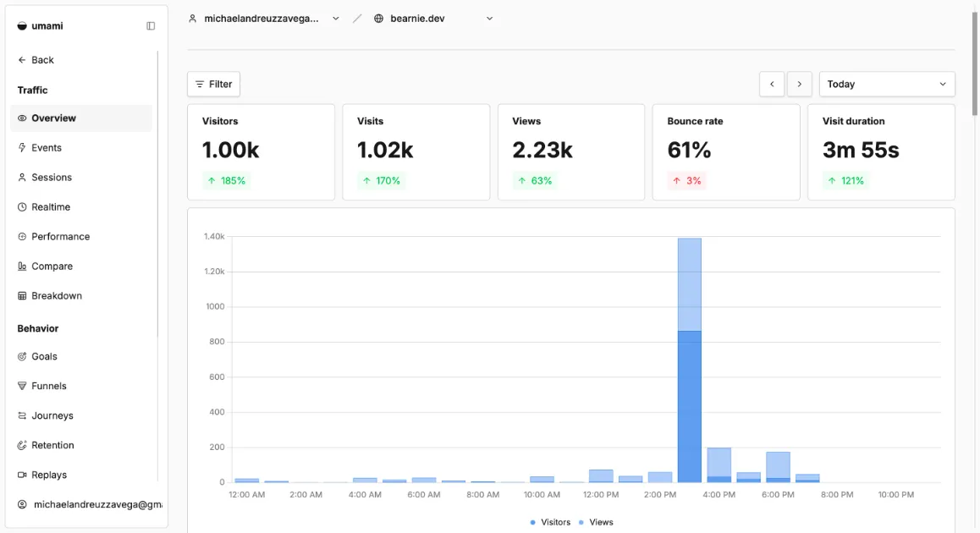Click the Realtime clock icon
Viewport: 980px width, 533px height.
point(22,207)
